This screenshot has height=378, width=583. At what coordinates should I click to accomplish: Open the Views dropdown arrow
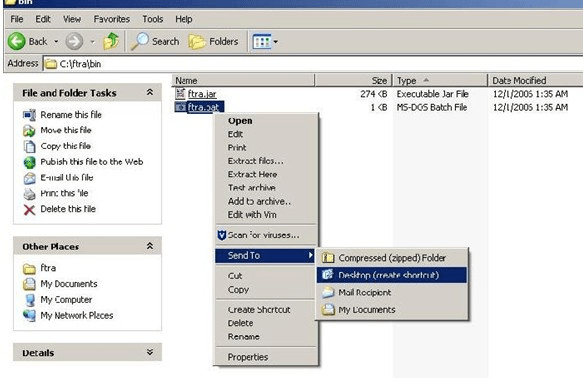click(276, 42)
